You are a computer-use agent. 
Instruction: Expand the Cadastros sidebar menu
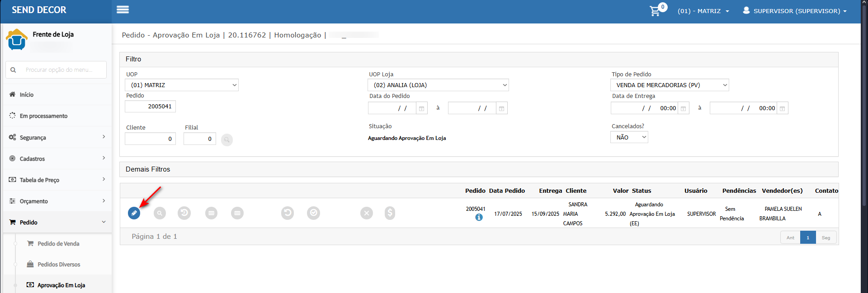57,158
